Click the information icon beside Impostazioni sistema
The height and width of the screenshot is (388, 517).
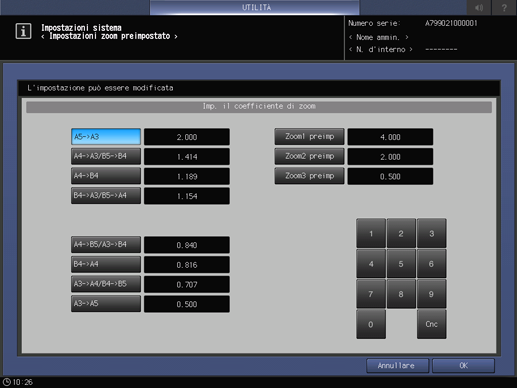tap(23, 31)
